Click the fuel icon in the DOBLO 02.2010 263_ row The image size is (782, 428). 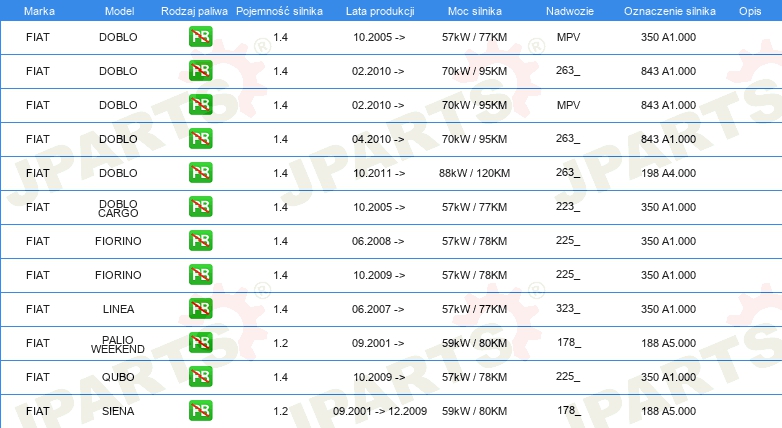click(200, 71)
